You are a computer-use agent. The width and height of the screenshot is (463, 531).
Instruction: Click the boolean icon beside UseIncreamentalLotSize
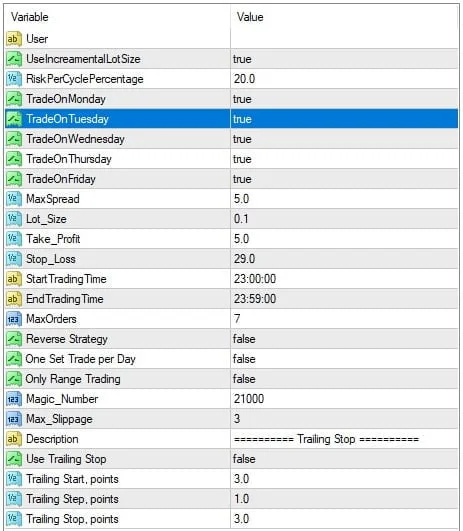point(14,59)
